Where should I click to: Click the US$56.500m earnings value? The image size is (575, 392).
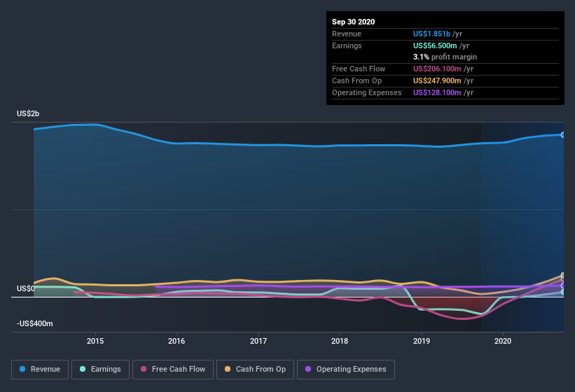[435, 45]
